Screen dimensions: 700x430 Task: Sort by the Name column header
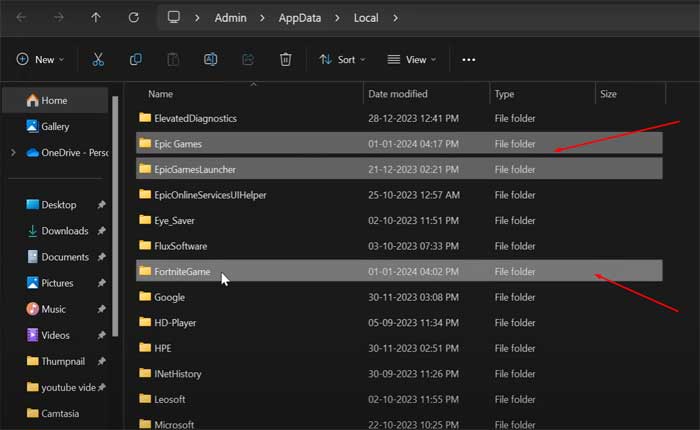(x=161, y=94)
